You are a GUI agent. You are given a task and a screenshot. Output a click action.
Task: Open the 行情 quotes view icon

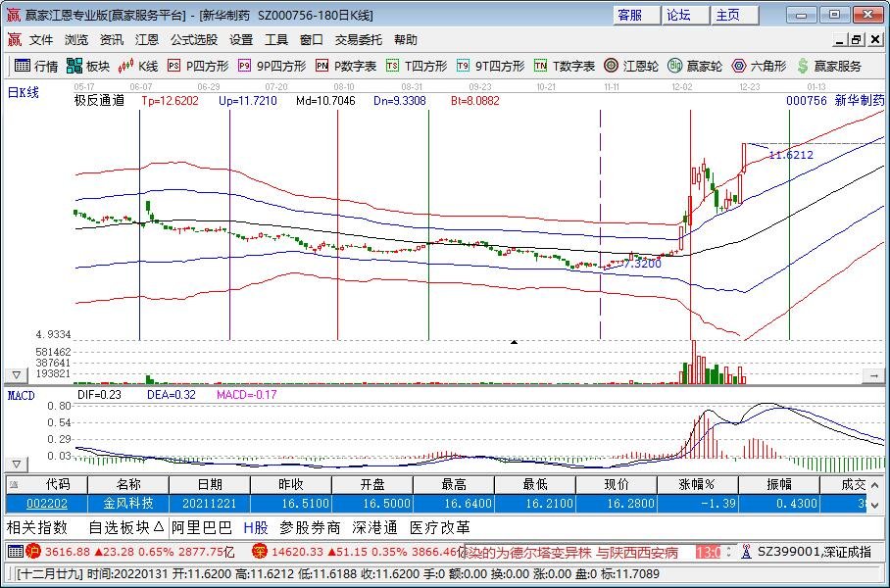click(23, 66)
